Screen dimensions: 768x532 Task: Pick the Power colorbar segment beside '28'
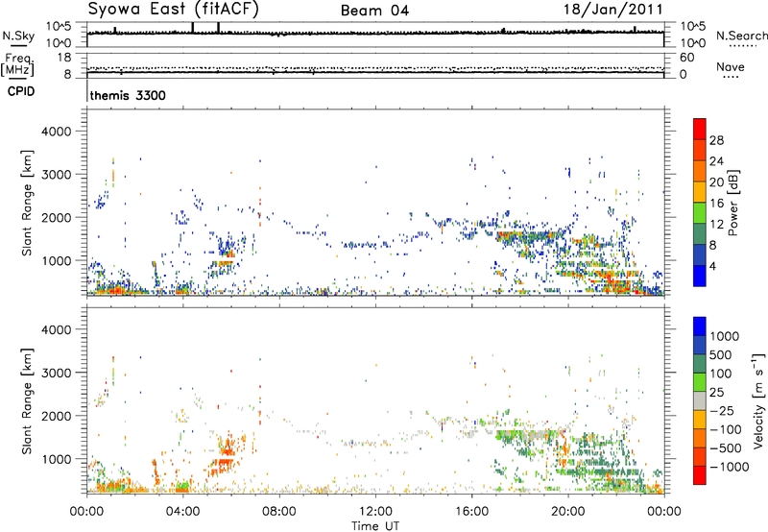pyautogui.click(x=700, y=150)
